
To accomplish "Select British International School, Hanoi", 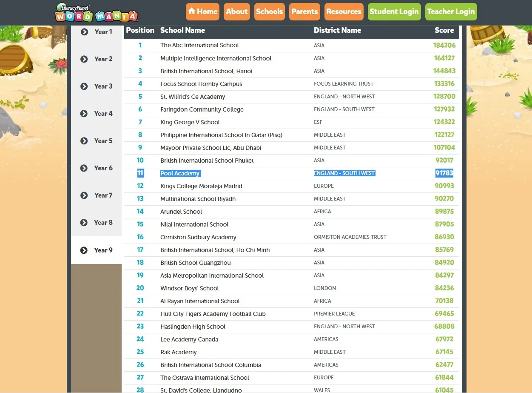I will point(206,71).
